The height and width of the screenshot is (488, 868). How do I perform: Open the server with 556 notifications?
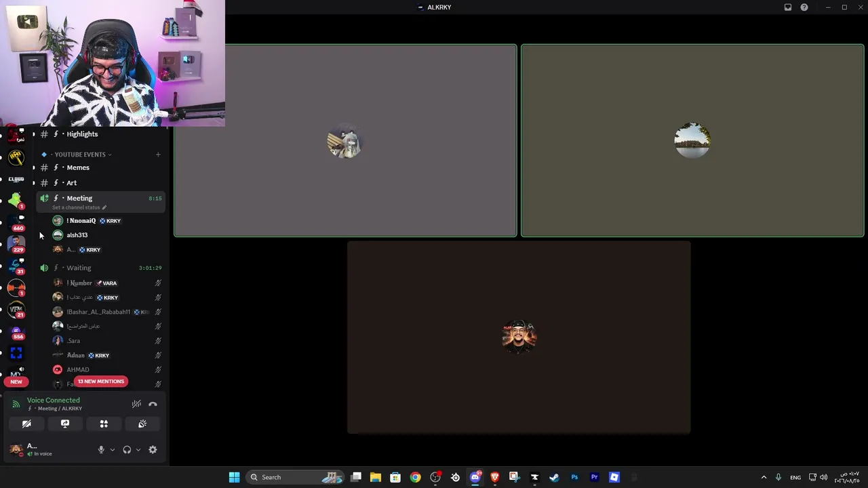pyautogui.click(x=16, y=331)
